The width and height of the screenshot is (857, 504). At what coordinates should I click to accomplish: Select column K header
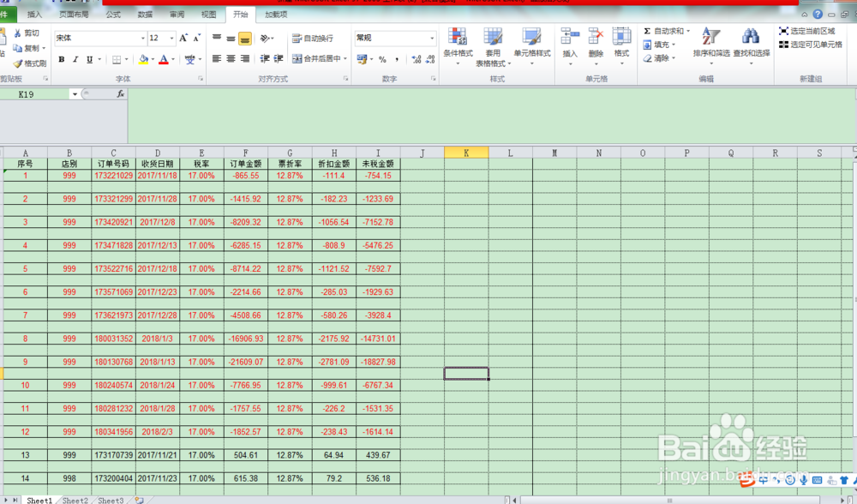tap(466, 153)
